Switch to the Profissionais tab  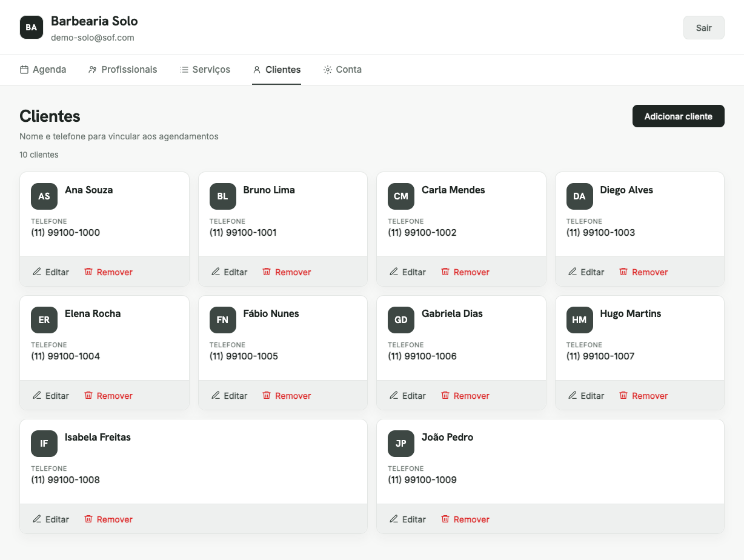[122, 70]
